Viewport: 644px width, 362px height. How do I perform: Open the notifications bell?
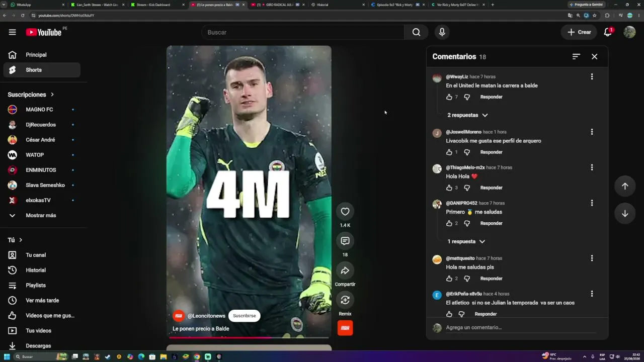coord(608,32)
